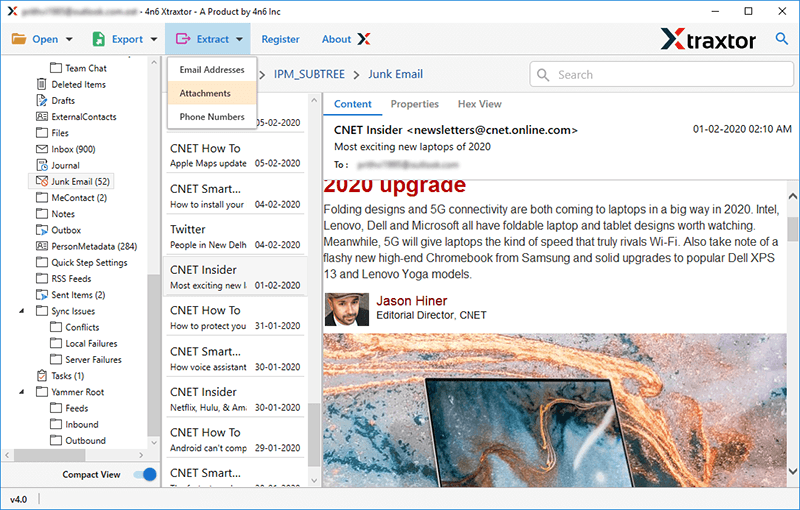Click the search magnifier icon in the toolbar

pyautogui.click(x=782, y=39)
